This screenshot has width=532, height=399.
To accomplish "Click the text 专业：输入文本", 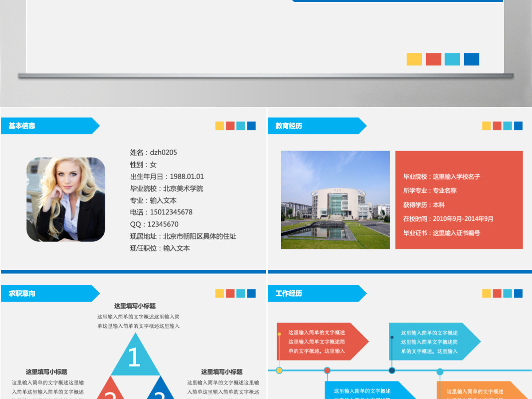I will pyautogui.click(x=153, y=200).
